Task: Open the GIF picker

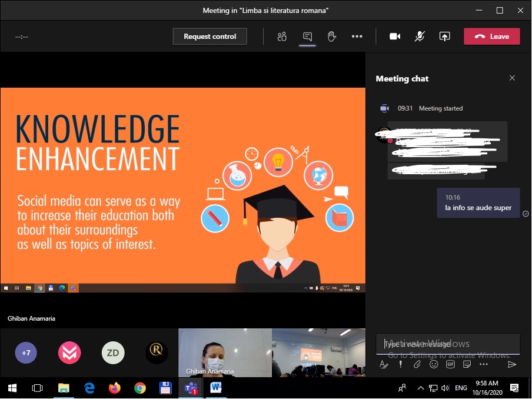Action: (x=450, y=364)
